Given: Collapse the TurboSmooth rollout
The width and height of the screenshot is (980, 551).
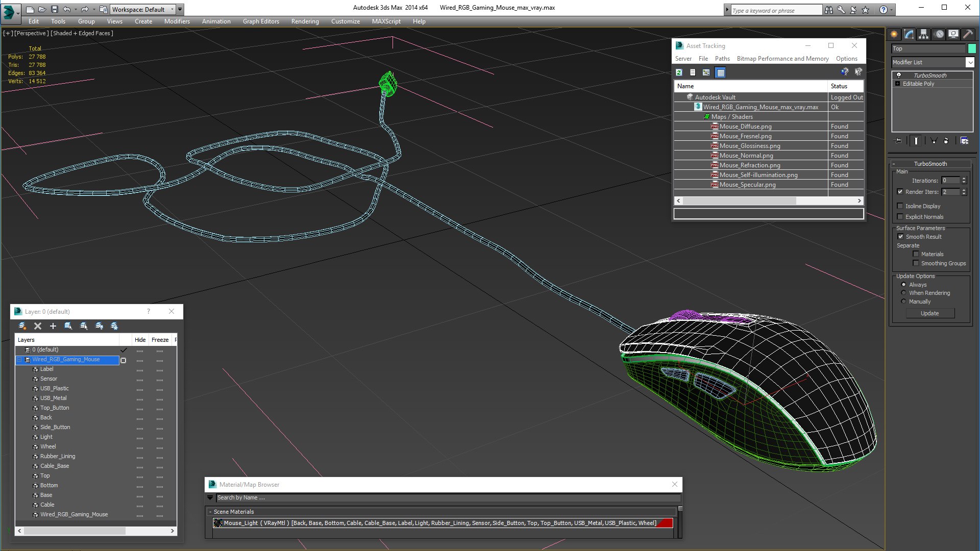Looking at the screenshot, I should (x=894, y=164).
